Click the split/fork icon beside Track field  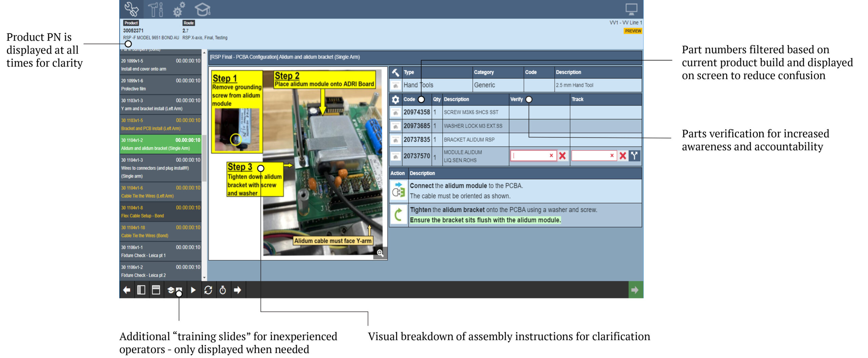634,156
